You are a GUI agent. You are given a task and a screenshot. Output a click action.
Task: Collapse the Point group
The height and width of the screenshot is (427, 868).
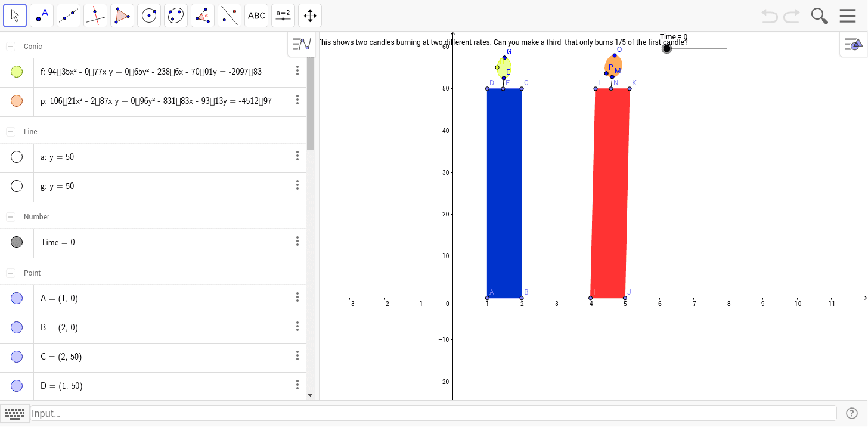coord(11,273)
